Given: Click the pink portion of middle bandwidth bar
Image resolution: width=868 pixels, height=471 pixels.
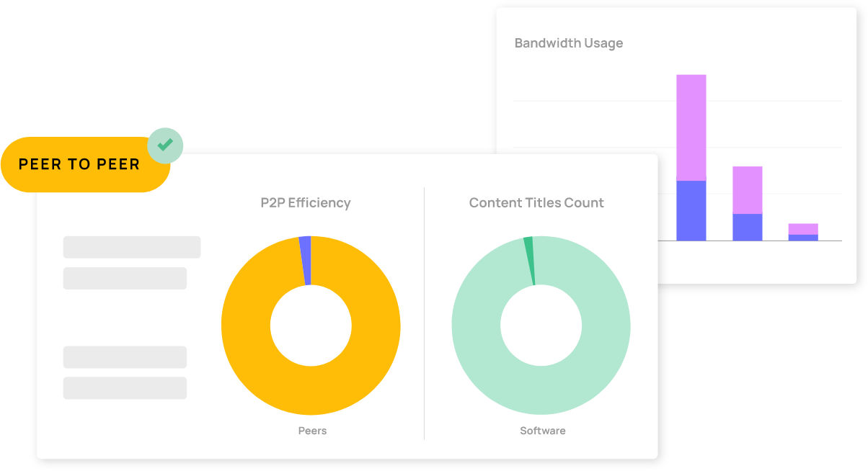Looking at the screenshot, I should 748,190.
